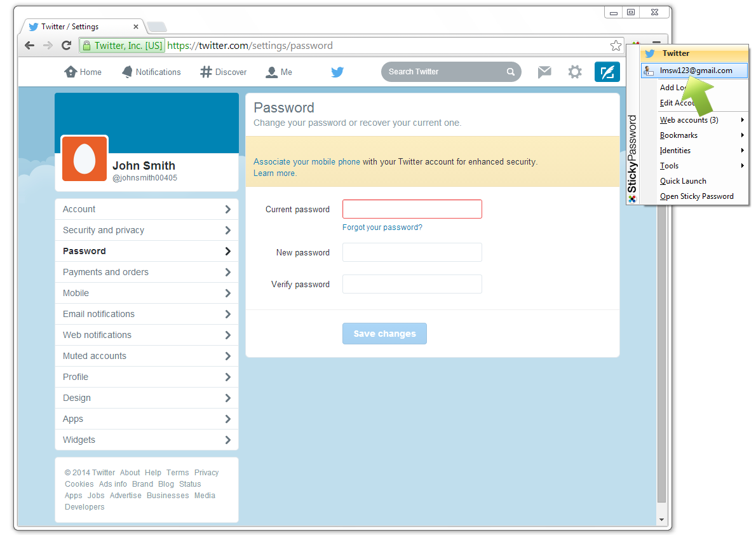This screenshot has height=535, width=756.
Task: Click Save changes button
Action: pos(384,334)
